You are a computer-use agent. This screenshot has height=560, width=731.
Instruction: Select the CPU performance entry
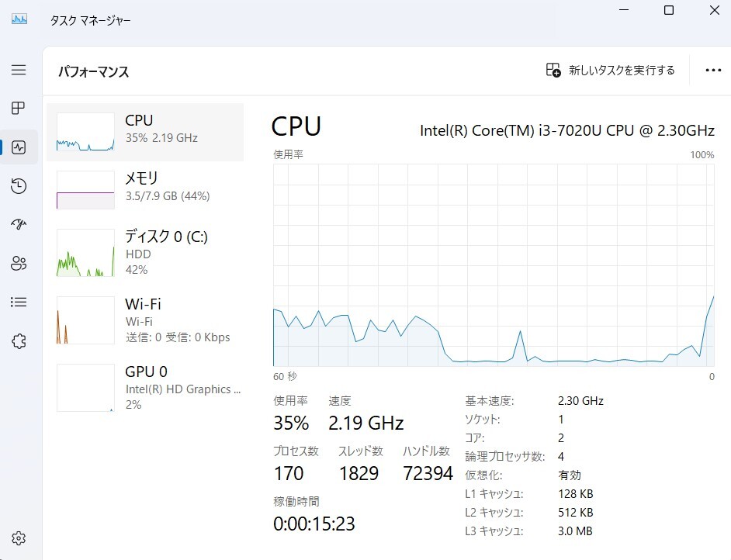click(x=145, y=132)
